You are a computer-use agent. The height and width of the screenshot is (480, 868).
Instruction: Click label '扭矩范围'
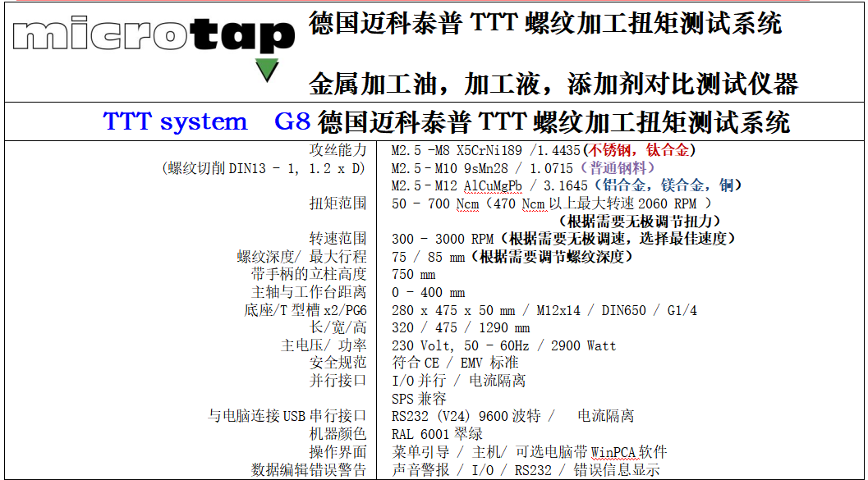[x=338, y=203]
